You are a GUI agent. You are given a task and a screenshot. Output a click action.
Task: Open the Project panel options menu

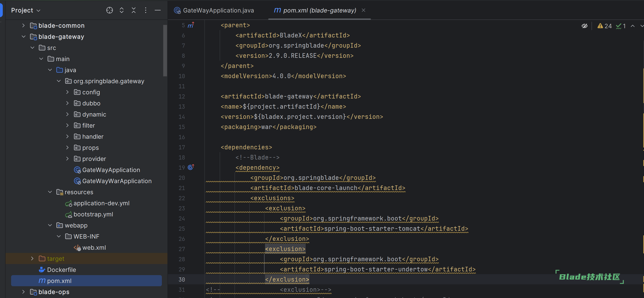tap(145, 10)
